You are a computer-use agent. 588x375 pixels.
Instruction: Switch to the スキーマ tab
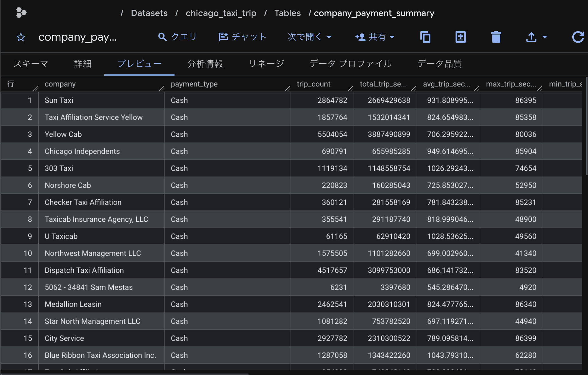click(x=31, y=64)
